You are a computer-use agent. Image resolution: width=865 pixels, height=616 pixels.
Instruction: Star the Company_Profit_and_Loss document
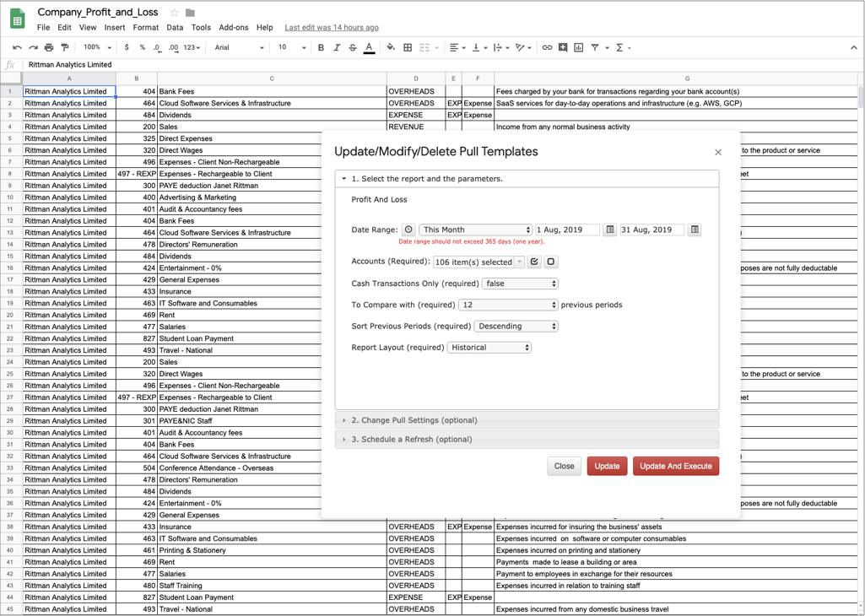(175, 13)
